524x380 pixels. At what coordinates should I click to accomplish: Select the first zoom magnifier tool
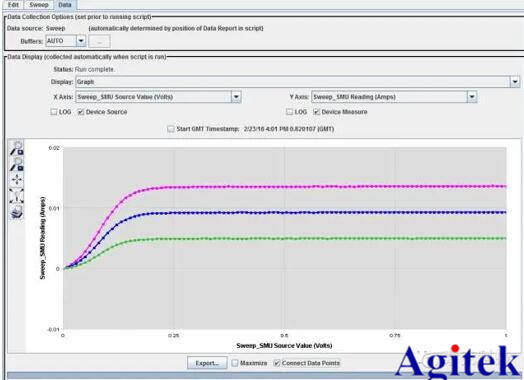(16, 148)
